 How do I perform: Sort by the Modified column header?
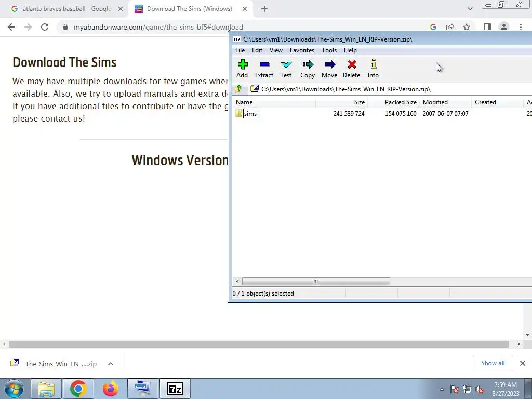(445, 102)
